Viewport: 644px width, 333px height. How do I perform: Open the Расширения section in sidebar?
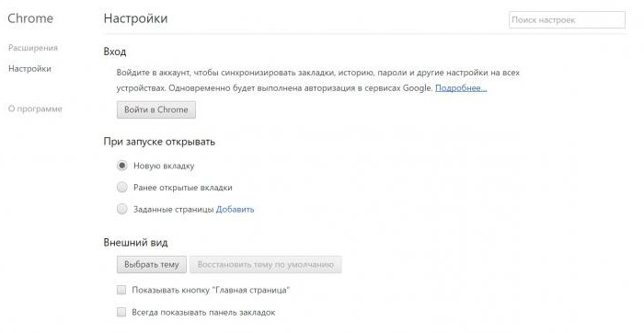click(33, 48)
